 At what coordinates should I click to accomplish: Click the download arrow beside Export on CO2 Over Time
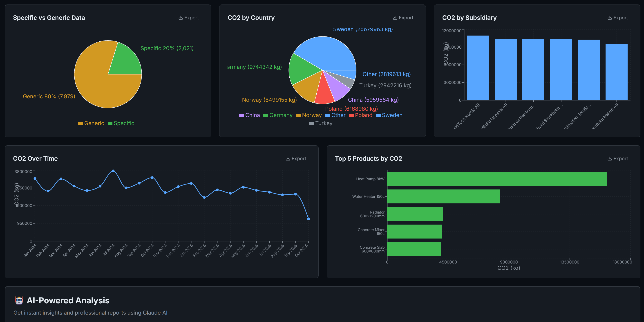click(288, 158)
